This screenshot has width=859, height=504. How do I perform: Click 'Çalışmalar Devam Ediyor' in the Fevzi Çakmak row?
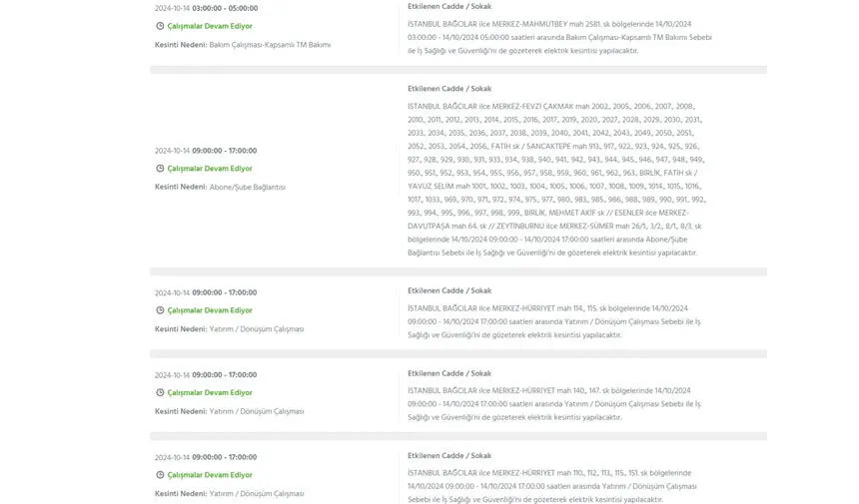(x=210, y=169)
